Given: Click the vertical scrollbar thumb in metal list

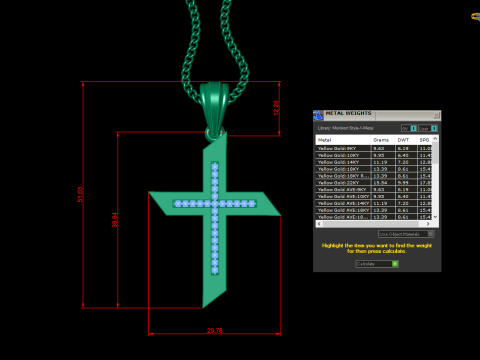Looking at the screenshot, I should click(x=435, y=153).
